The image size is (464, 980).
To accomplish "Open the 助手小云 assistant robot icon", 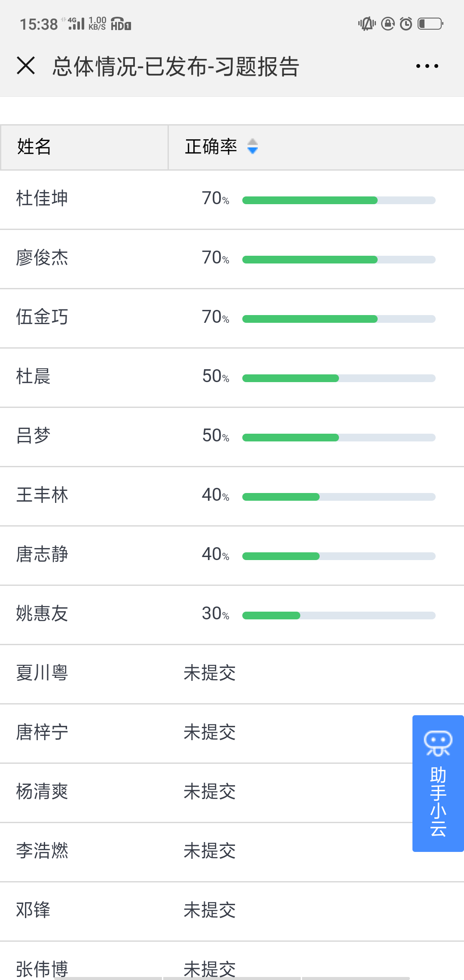I will tap(438, 743).
